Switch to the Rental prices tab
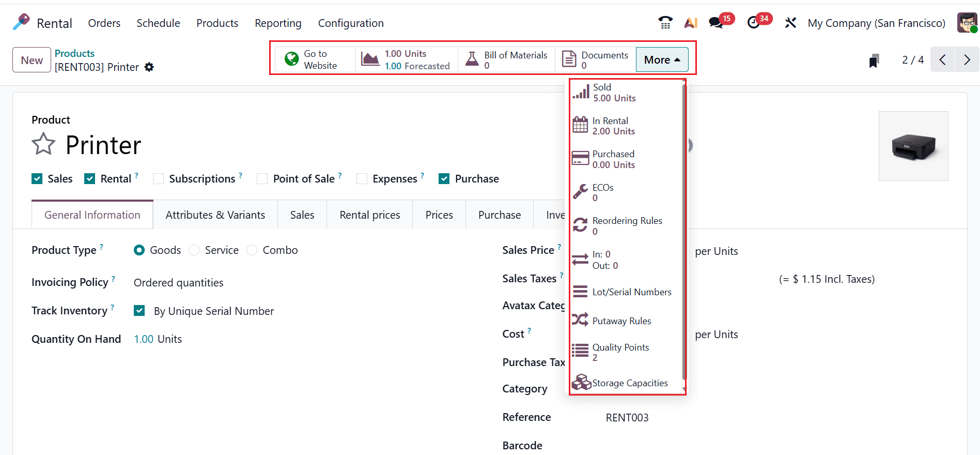Viewport: 980px width, 455px height. [x=369, y=215]
